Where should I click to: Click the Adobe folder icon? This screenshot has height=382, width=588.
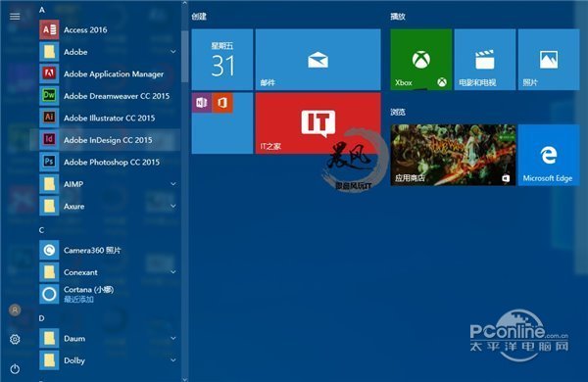[49, 52]
